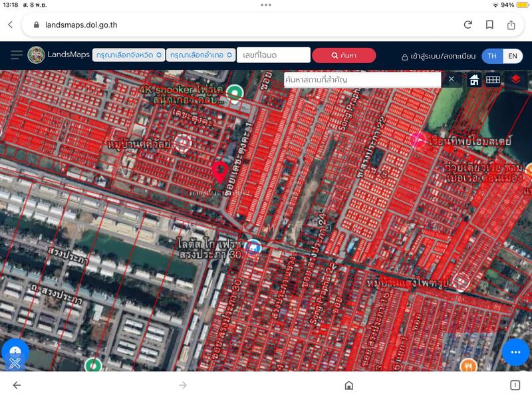Expand the province selection dropdown
Image resolution: width=532 pixels, height=399 pixels.
(128, 55)
